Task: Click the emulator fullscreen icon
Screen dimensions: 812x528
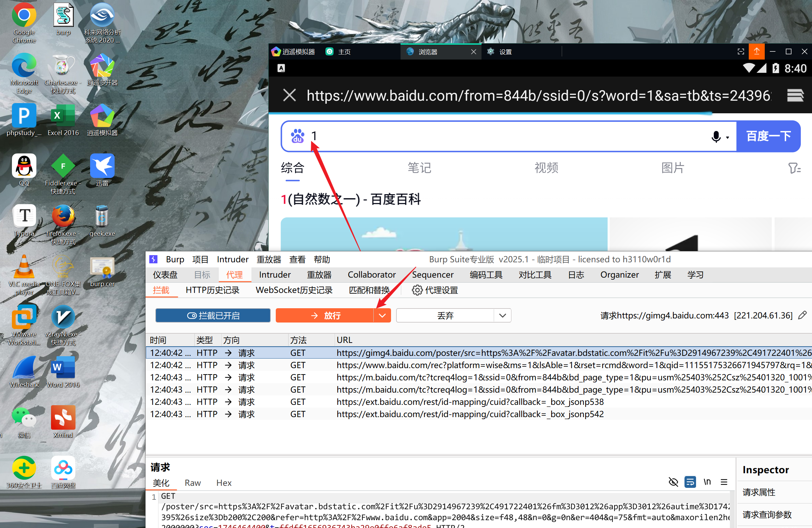Action: (x=740, y=51)
